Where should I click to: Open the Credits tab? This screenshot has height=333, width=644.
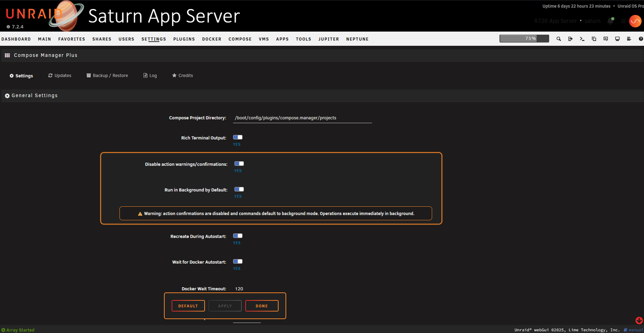click(x=183, y=76)
